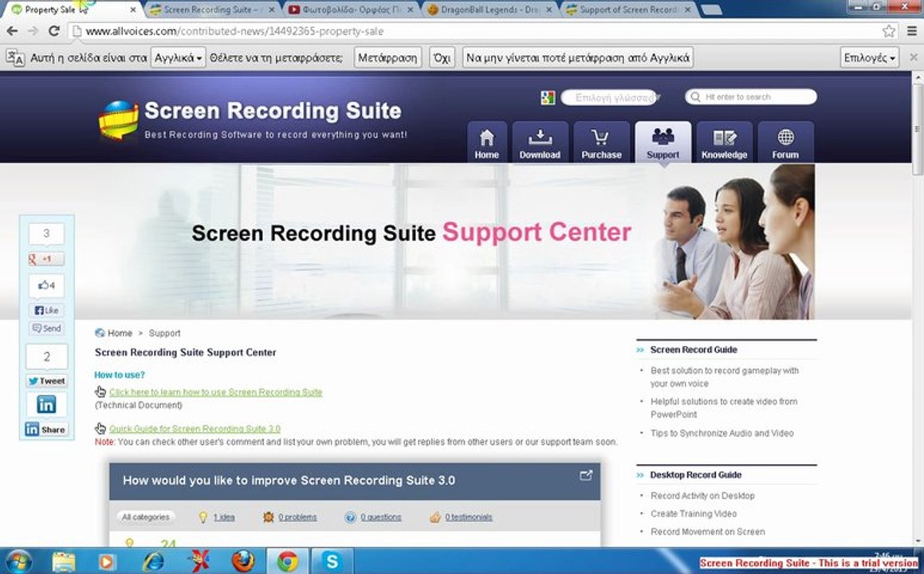The image size is (924, 574).
Task: Open Home navigation tab
Action: coord(487,142)
